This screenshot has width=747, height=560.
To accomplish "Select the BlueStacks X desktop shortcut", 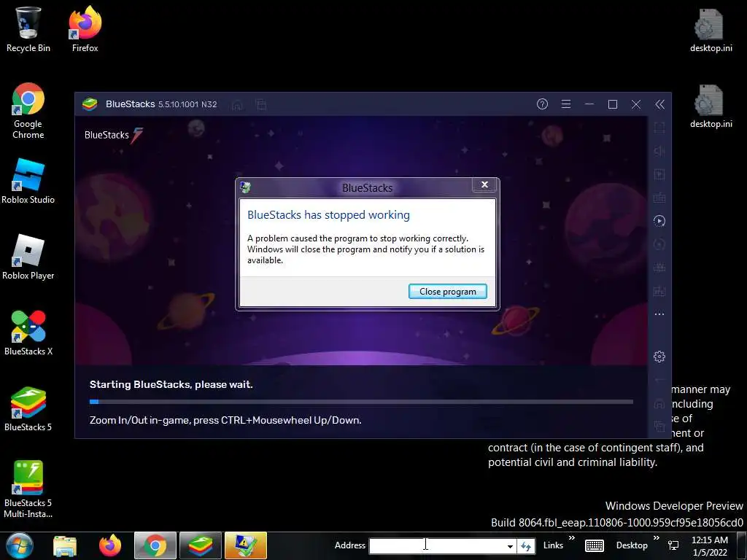I will coord(28,332).
